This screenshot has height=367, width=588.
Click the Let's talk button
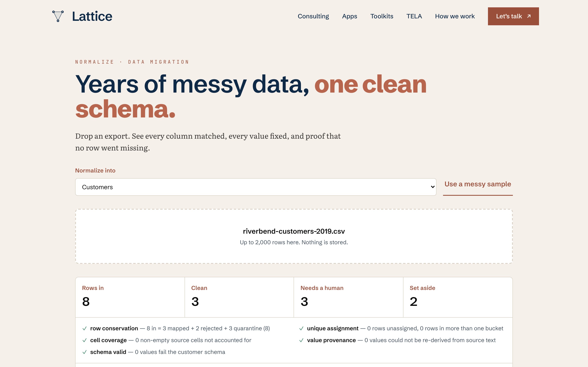click(513, 16)
